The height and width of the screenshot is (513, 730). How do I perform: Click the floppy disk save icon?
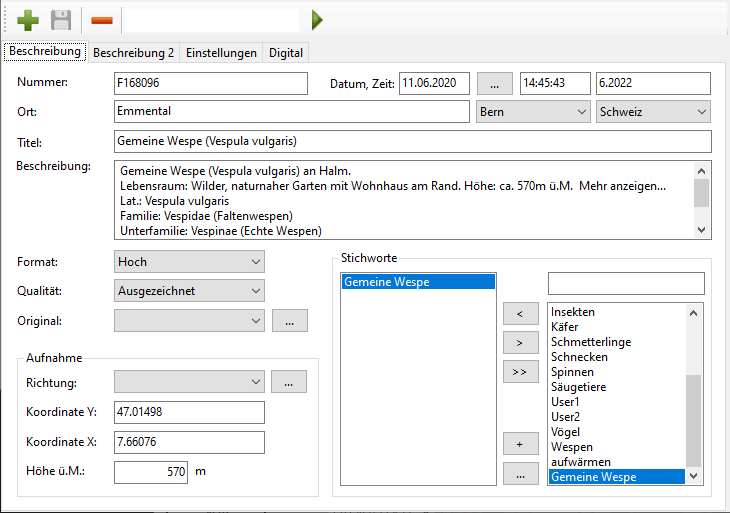[61, 20]
